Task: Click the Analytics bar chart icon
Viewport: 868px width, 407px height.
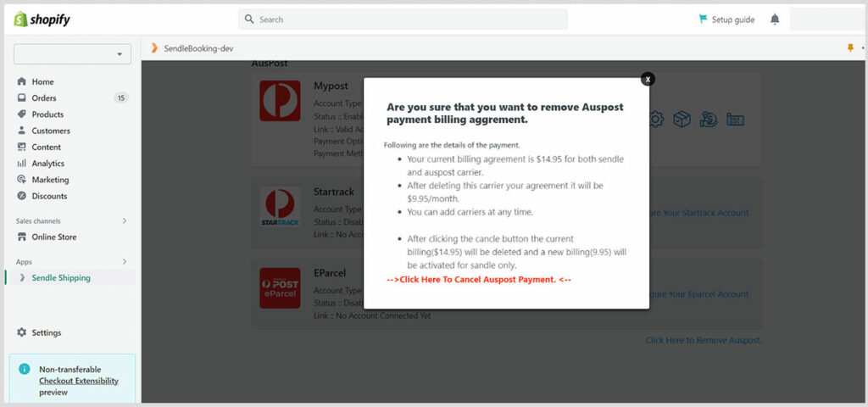Action: (x=21, y=164)
